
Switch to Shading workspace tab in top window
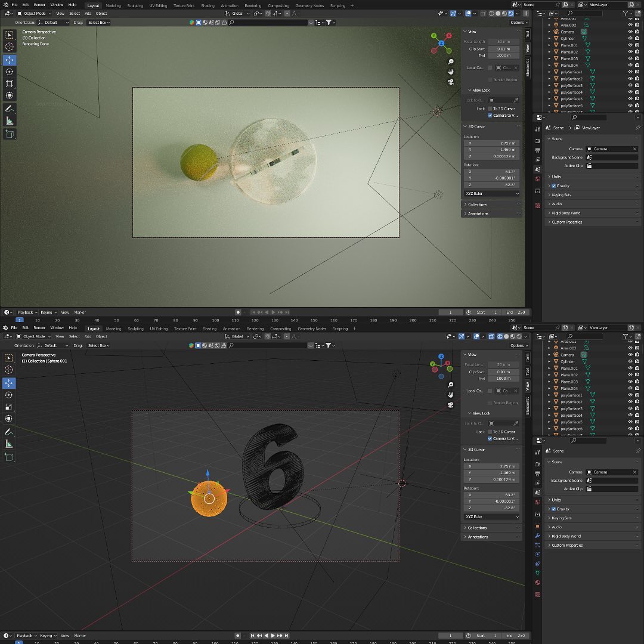(x=207, y=5)
